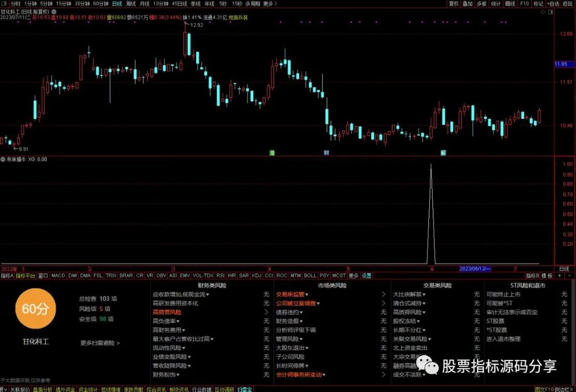Screen dimensions: 576x392
Task: Click the round arrow icon next to 甘化科工 title
Action: tap(54, 12)
